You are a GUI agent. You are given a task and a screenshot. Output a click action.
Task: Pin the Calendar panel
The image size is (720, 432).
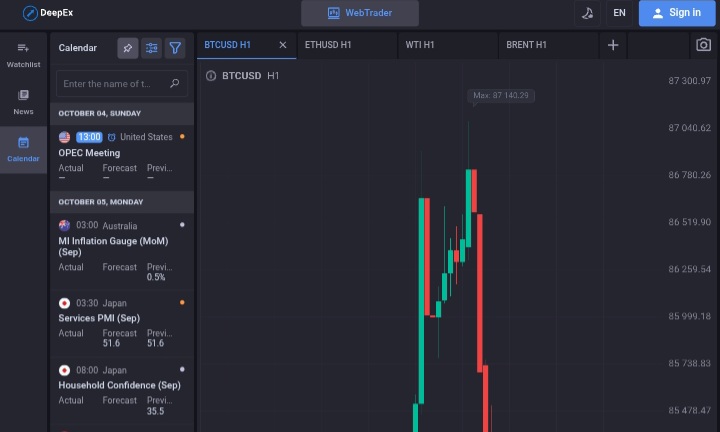click(128, 48)
